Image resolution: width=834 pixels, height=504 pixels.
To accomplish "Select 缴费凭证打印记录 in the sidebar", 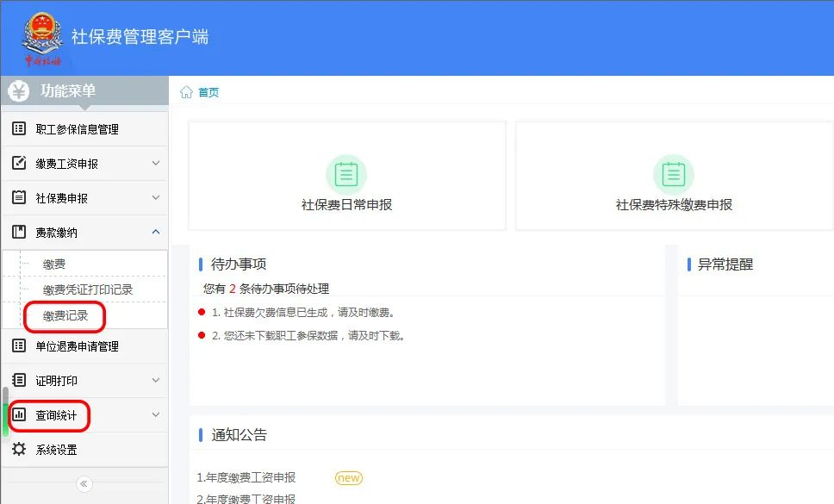I will 88,290.
